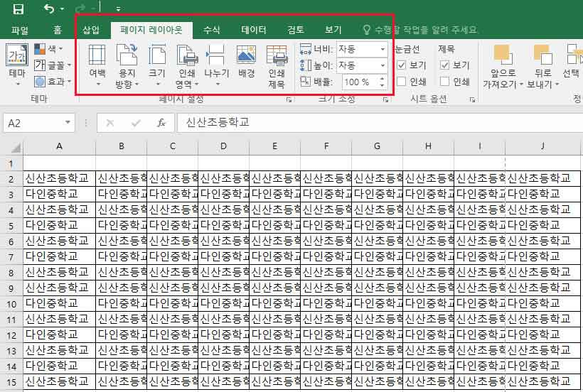Image resolution: width=583 pixels, height=392 pixels.
Task: Undo the last action
Action: (50, 9)
